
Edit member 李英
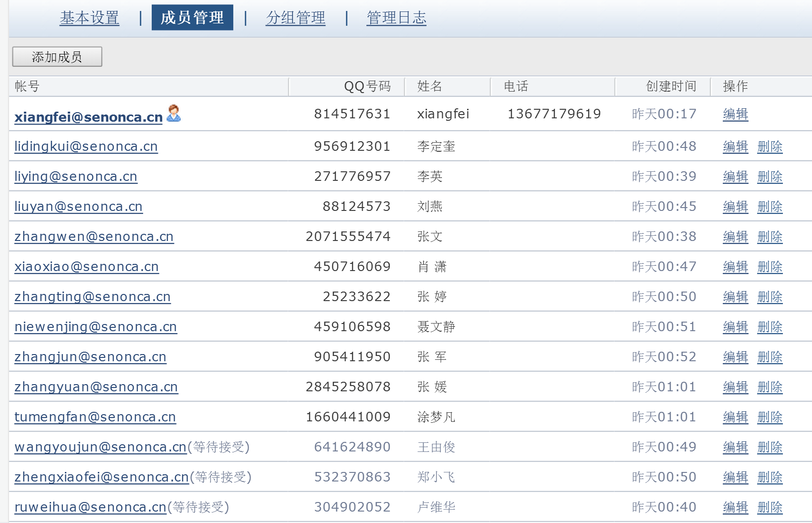click(736, 177)
